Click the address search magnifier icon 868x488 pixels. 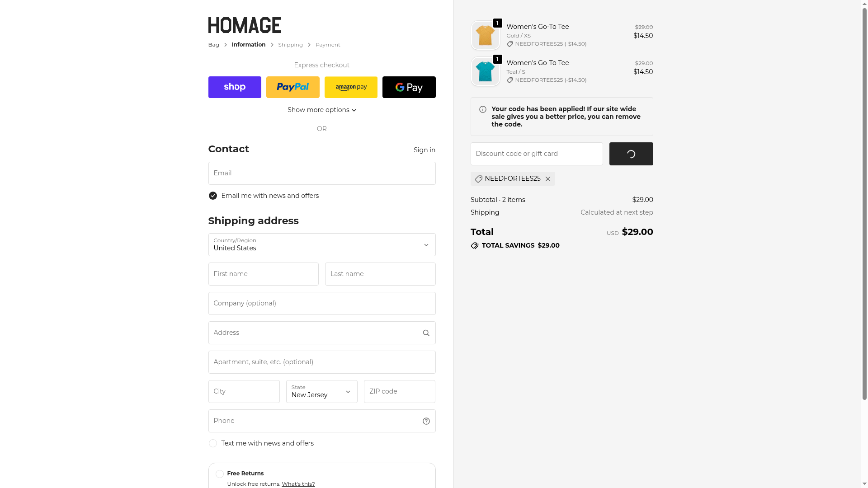tap(426, 333)
